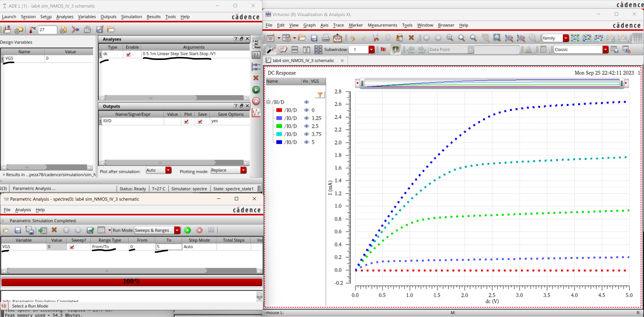
Task: Click the Print icon in Visualization toolbar
Action: pyautogui.click(x=326, y=38)
